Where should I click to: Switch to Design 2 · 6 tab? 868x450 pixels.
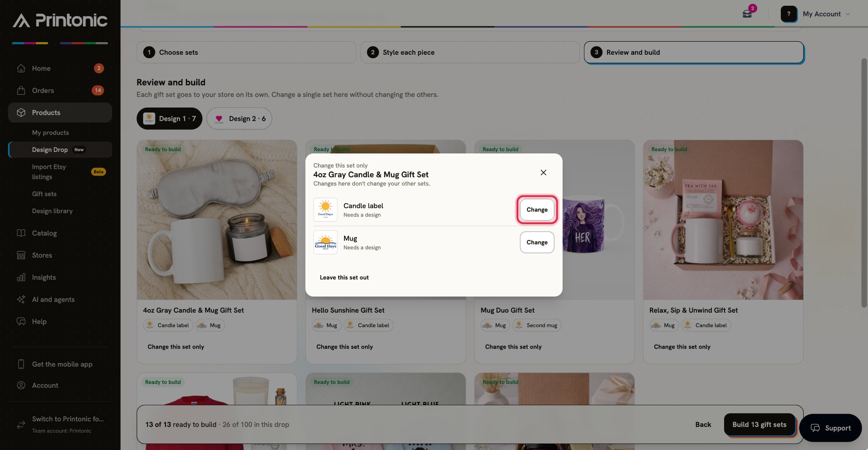239,119
